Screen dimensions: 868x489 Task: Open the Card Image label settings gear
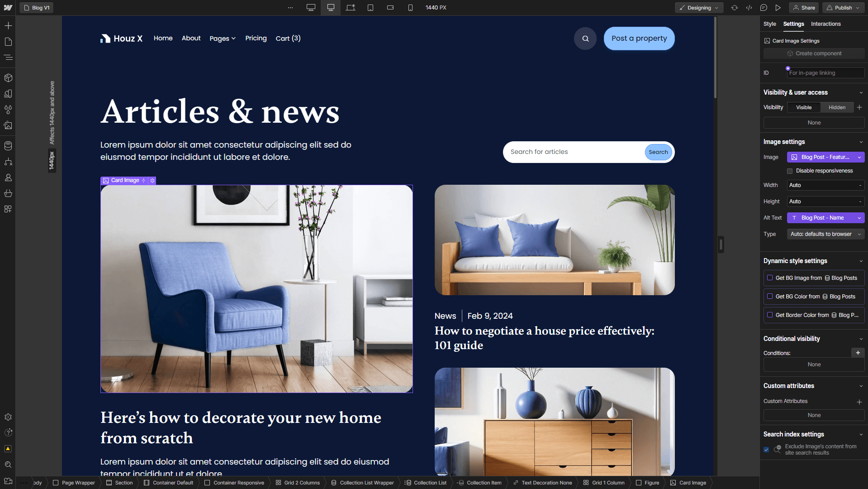[x=152, y=180]
